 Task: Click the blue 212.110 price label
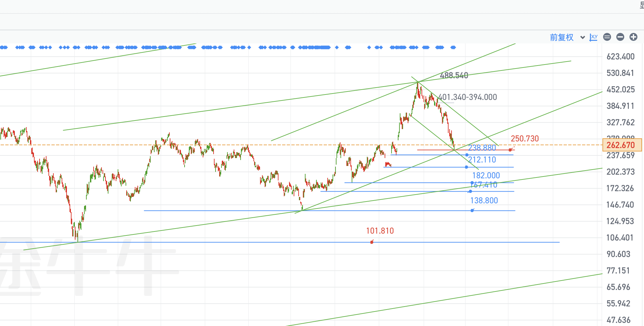click(482, 160)
